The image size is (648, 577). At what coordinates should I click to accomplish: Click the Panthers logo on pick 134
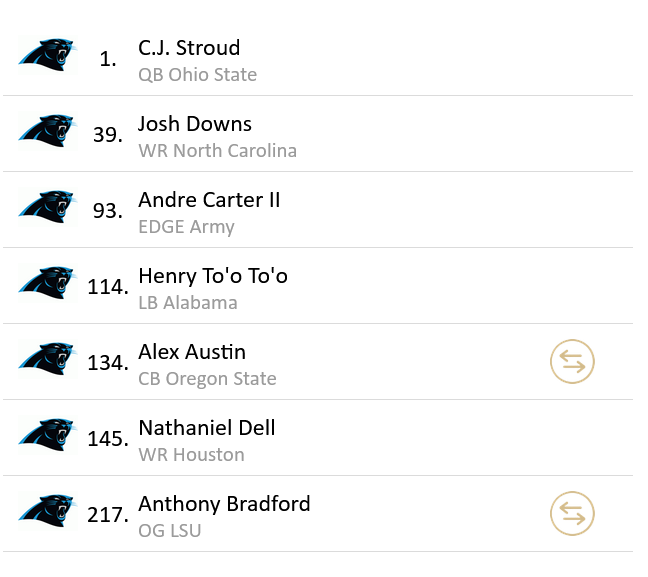pyautogui.click(x=47, y=358)
